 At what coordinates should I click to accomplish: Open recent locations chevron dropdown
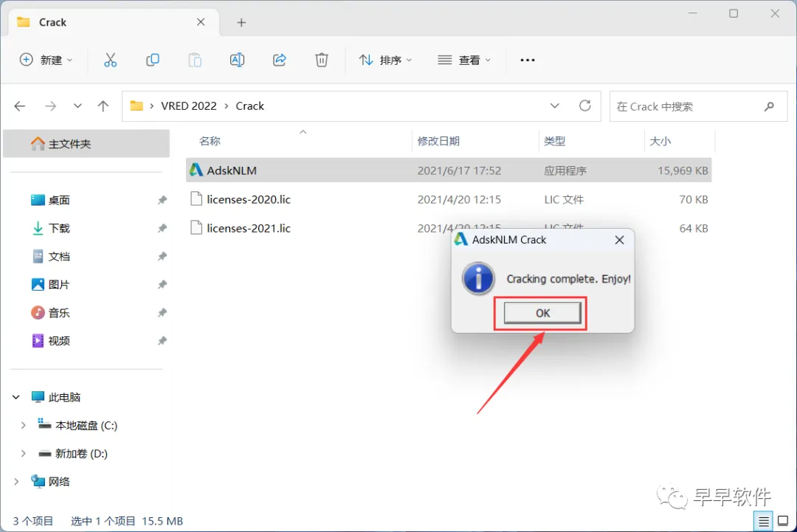[x=77, y=106]
